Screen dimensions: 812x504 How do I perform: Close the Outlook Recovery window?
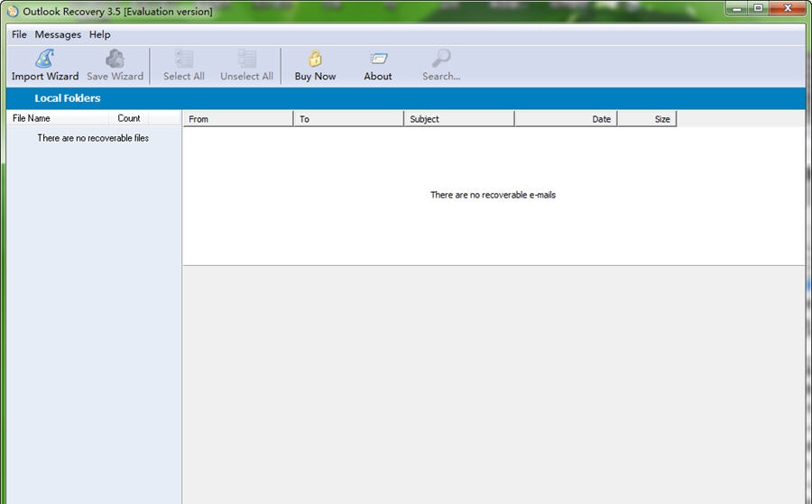pyautogui.click(x=788, y=8)
